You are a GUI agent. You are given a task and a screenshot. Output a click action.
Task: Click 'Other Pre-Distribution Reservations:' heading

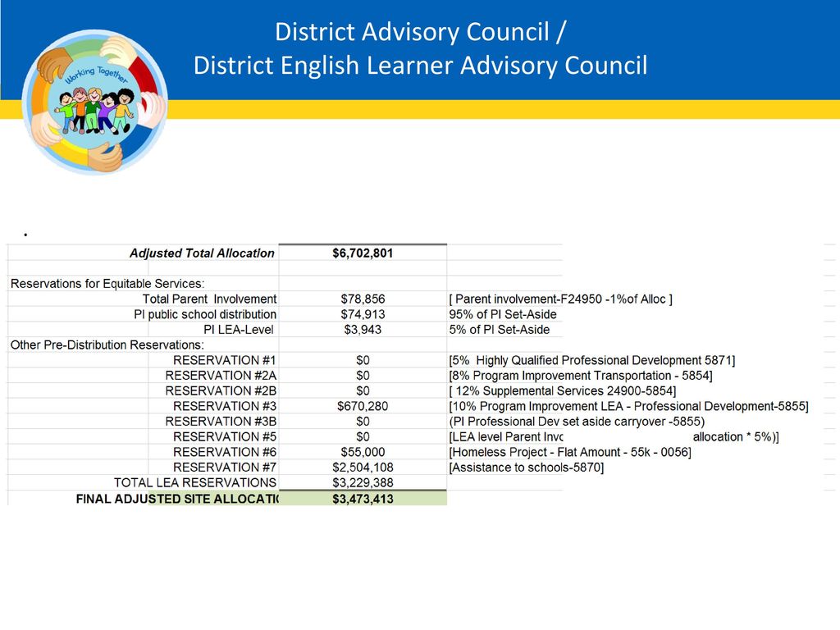coord(107,345)
